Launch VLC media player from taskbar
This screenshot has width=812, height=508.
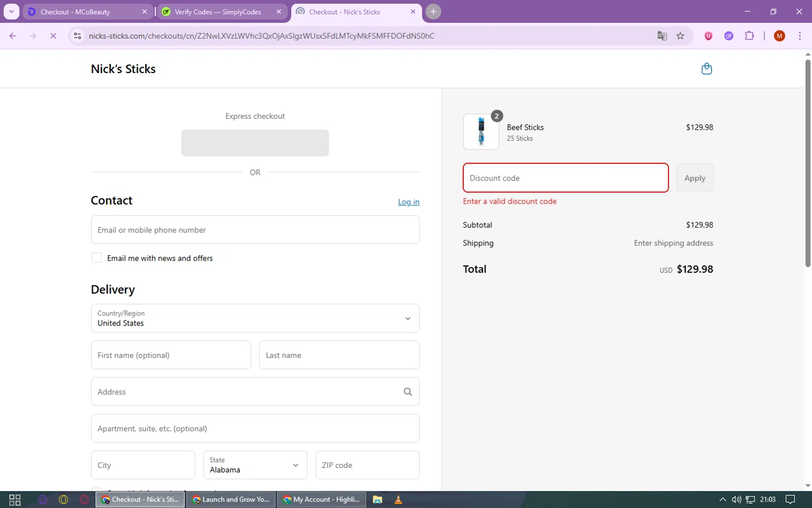398,499
